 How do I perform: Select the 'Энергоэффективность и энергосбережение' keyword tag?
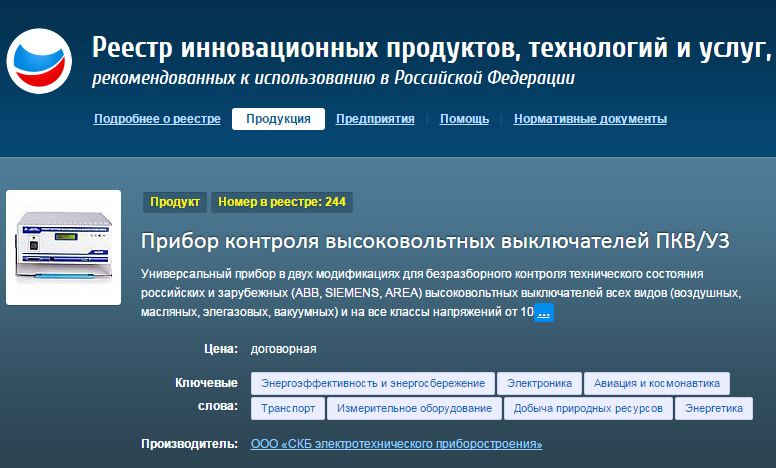[373, 383]
